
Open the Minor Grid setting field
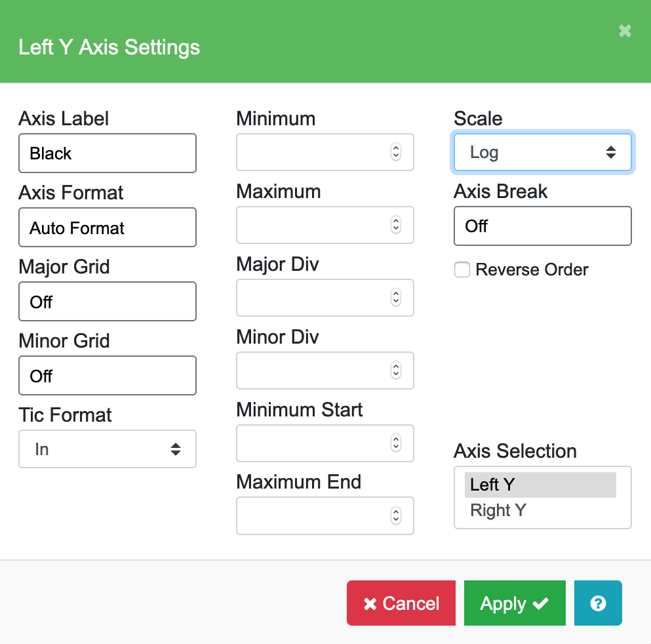108,376
